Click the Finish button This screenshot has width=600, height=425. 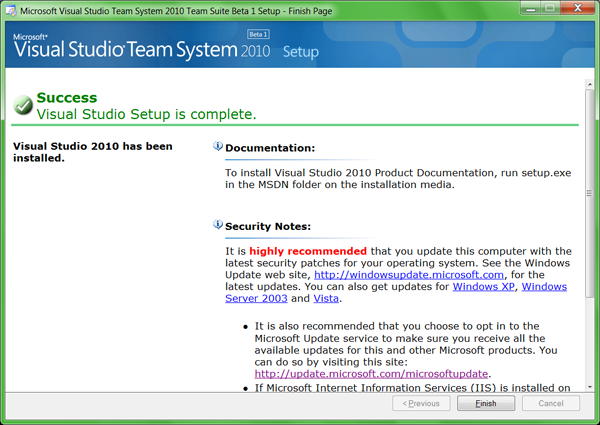tap(486, 403)
